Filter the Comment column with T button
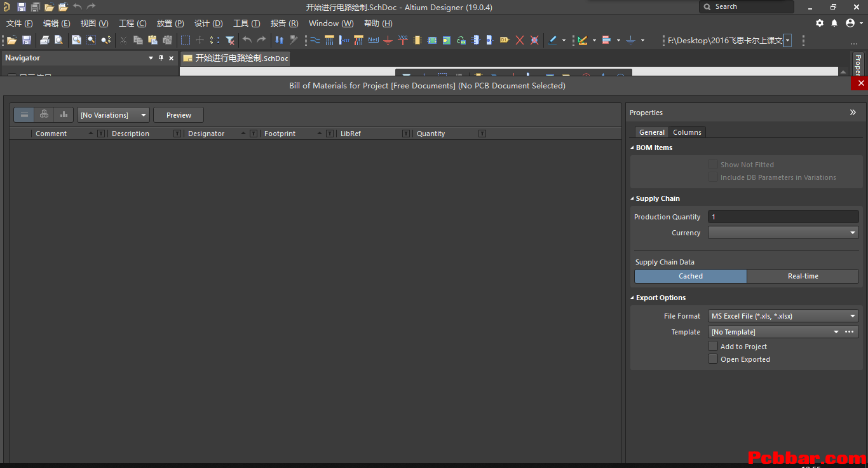The width and height of the screenshot is (868, 468). coord(101,134)
